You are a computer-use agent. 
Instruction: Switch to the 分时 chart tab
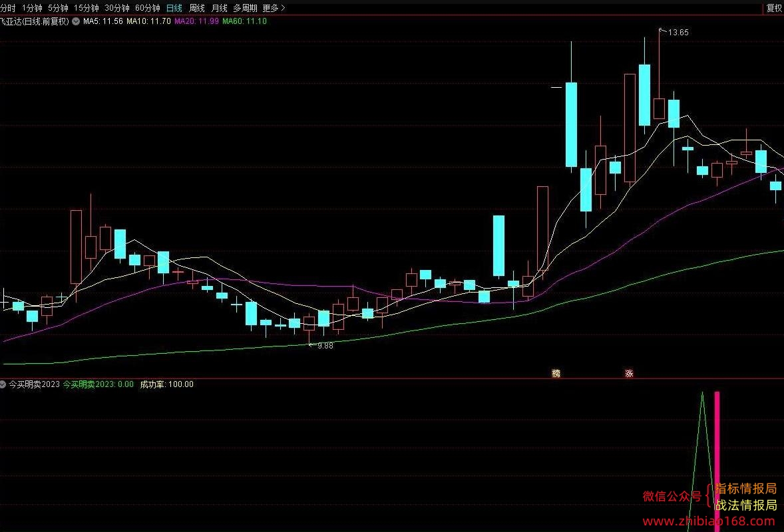[x=7, y=8]
